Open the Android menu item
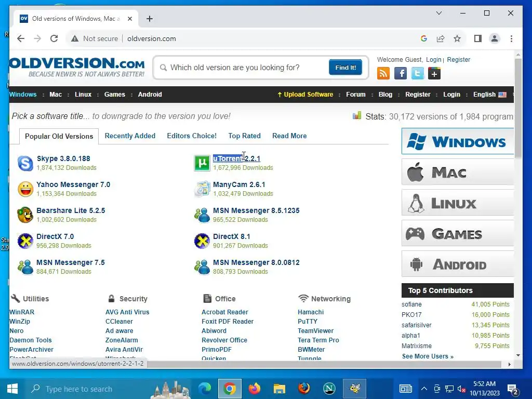This screenshot has width=532, height=399. click(150, 95)
